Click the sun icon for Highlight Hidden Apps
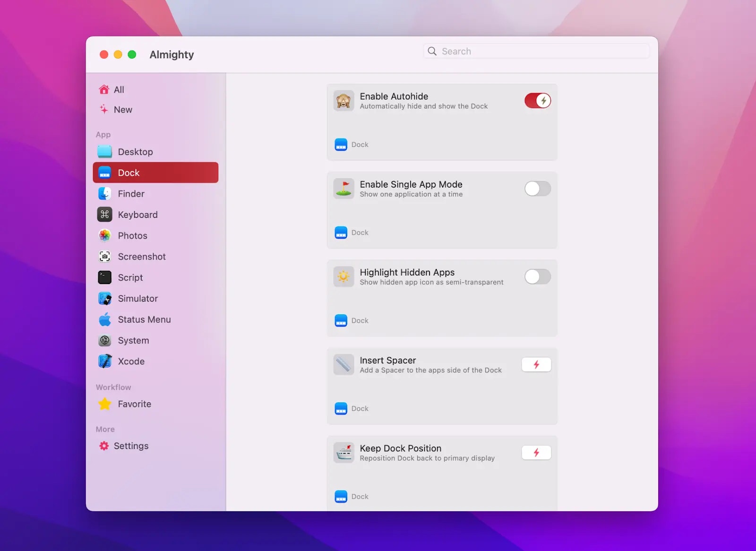This screenshot has height=551, width=756. [344, 276]
